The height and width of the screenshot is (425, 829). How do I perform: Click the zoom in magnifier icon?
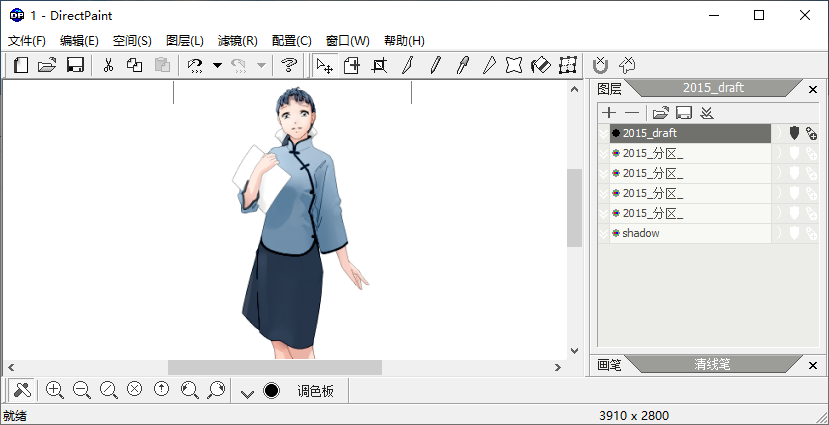(55, 390)
